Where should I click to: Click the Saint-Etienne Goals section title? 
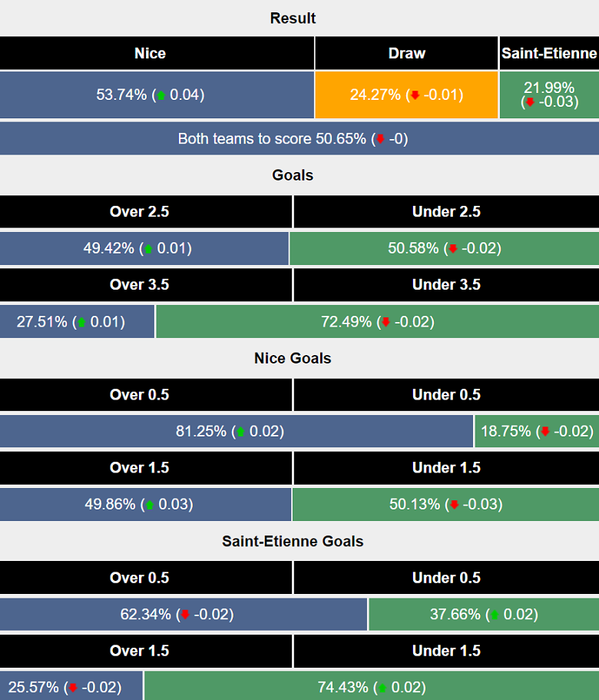point(293,541)
